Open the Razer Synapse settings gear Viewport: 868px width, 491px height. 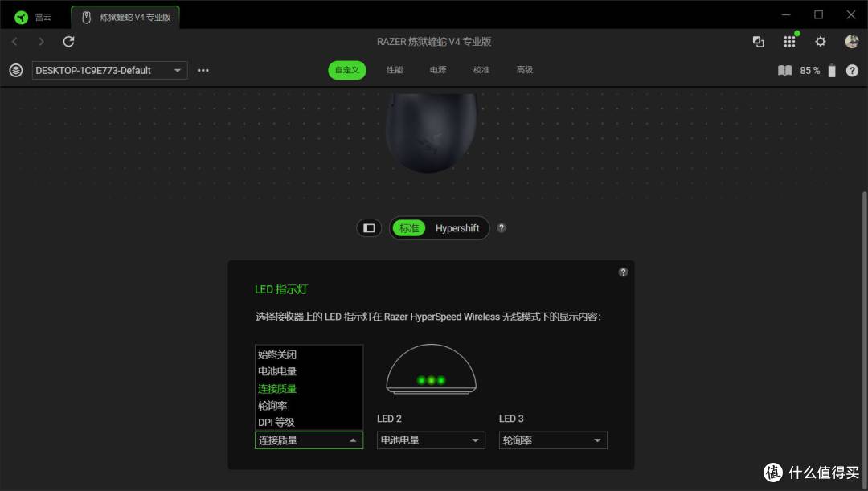[820, 41]
